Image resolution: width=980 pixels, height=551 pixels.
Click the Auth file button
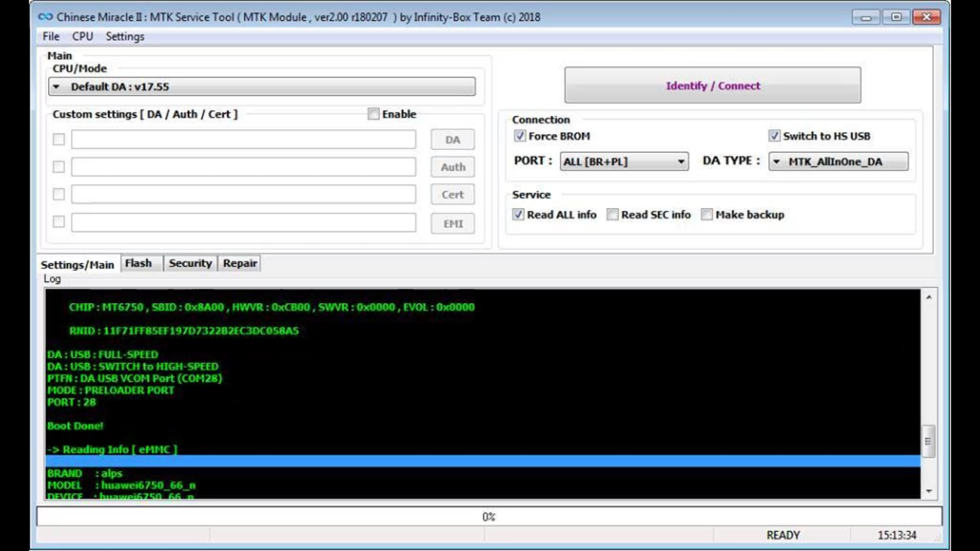tap(452, 167)
